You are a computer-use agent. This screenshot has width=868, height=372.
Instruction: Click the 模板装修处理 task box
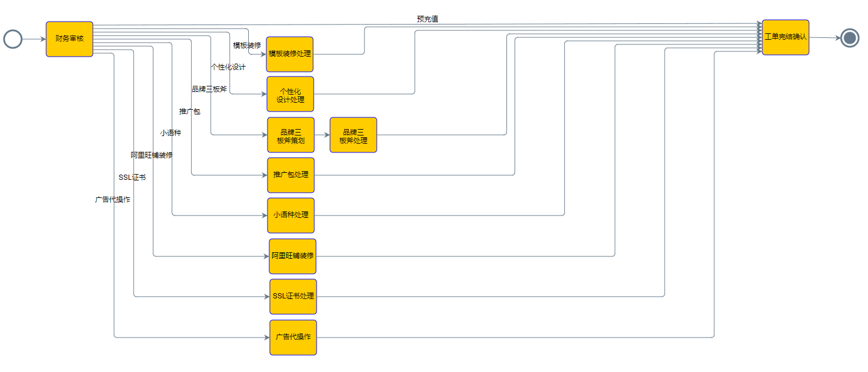(290, 54)
